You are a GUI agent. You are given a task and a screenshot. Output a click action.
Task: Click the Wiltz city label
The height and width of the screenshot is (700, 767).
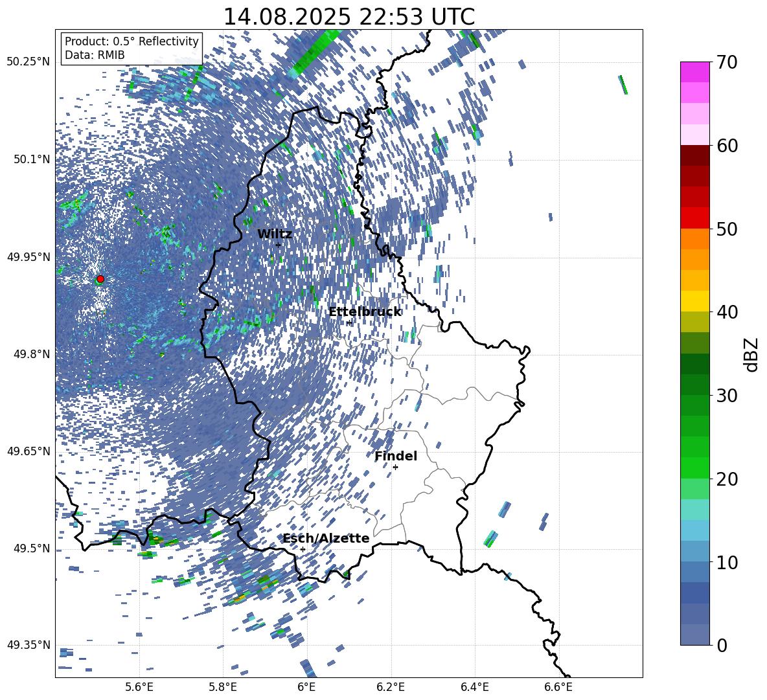pos(275,234)
